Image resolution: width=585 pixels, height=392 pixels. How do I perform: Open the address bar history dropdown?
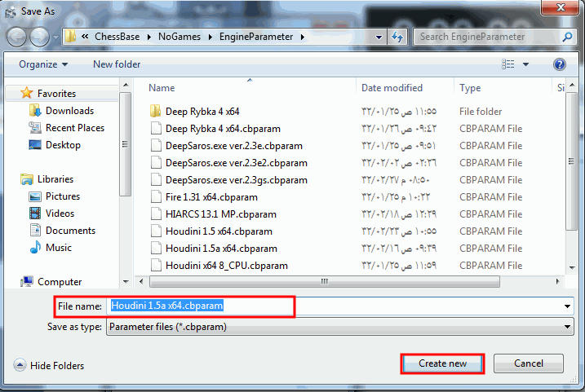pos(379,37)
